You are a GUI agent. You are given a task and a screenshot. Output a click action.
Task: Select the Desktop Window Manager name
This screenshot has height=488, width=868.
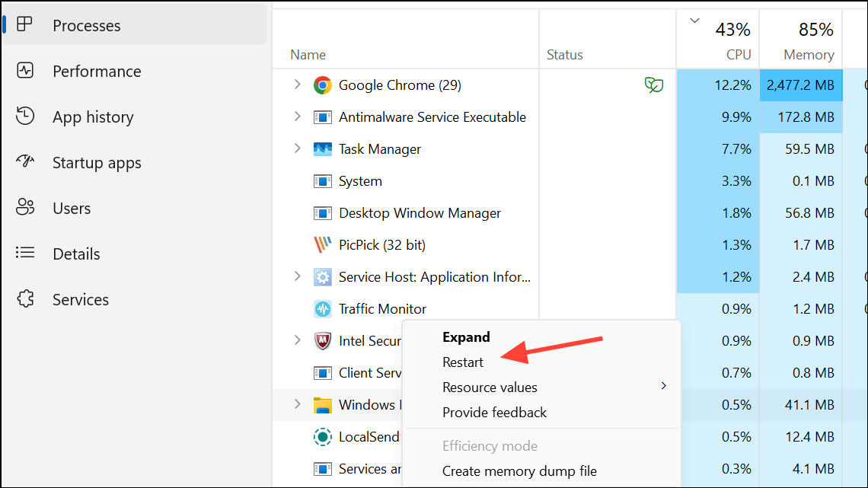(x=420, y=213)
